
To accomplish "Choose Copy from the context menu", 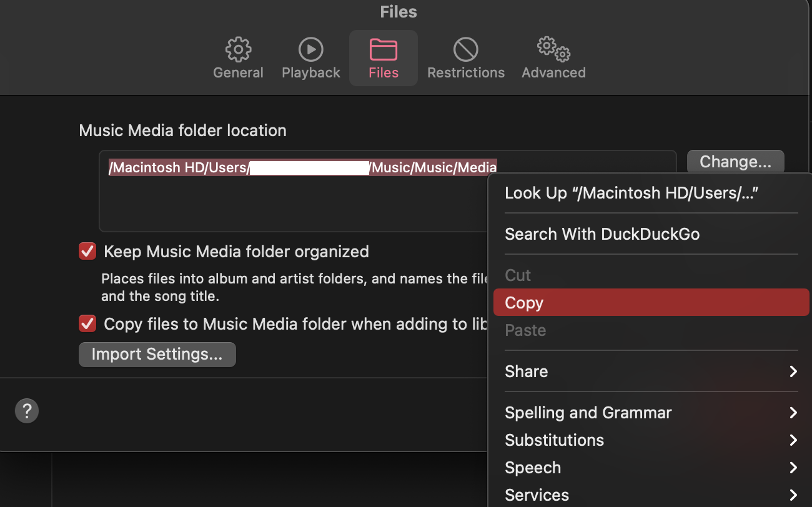I will coord(651,303).
